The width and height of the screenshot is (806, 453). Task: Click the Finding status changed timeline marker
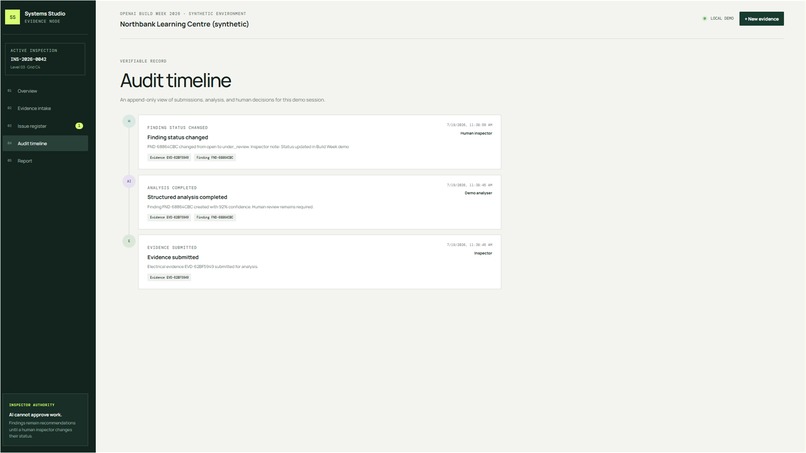[129, 121]
